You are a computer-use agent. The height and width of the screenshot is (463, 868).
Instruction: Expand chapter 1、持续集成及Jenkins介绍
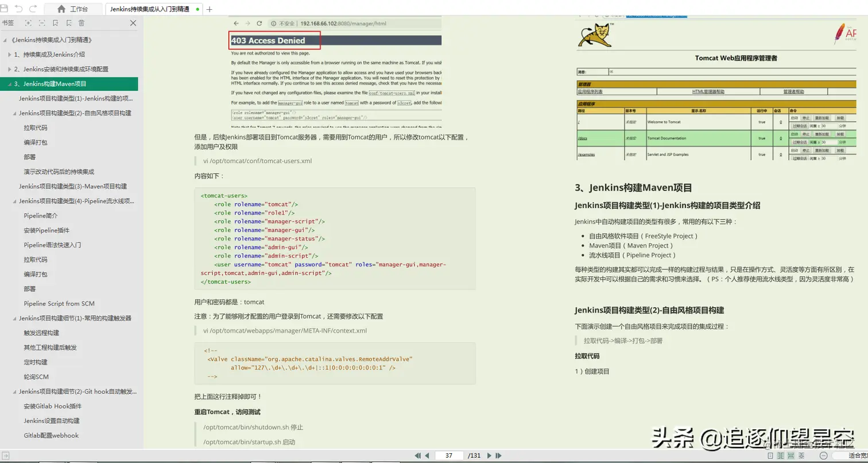tap(9, 55)
